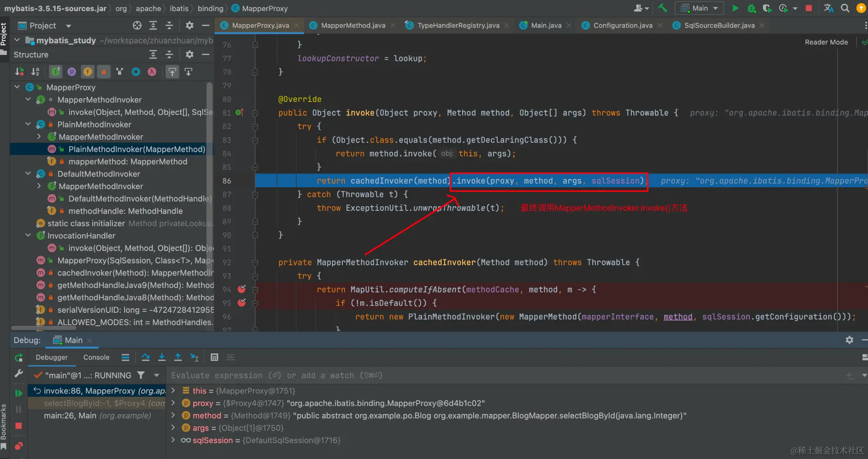Screen dimensions: 868x459
Task: Open the Evaluate Expression calculator icon
Action: click(x=214, y=357)
